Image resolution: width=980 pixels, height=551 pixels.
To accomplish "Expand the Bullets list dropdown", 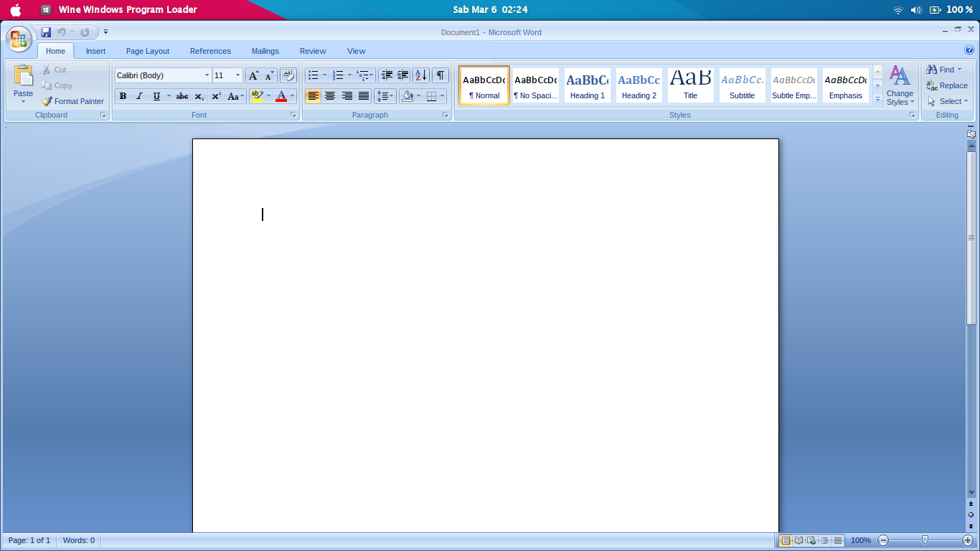I will [x=324, y=75].
